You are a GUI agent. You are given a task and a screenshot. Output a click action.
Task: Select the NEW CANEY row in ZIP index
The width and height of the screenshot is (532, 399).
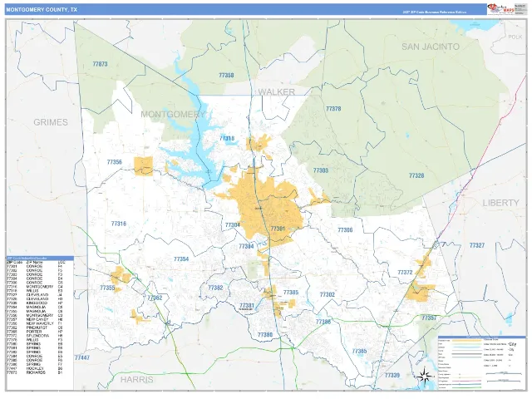(x=36, y=319)
